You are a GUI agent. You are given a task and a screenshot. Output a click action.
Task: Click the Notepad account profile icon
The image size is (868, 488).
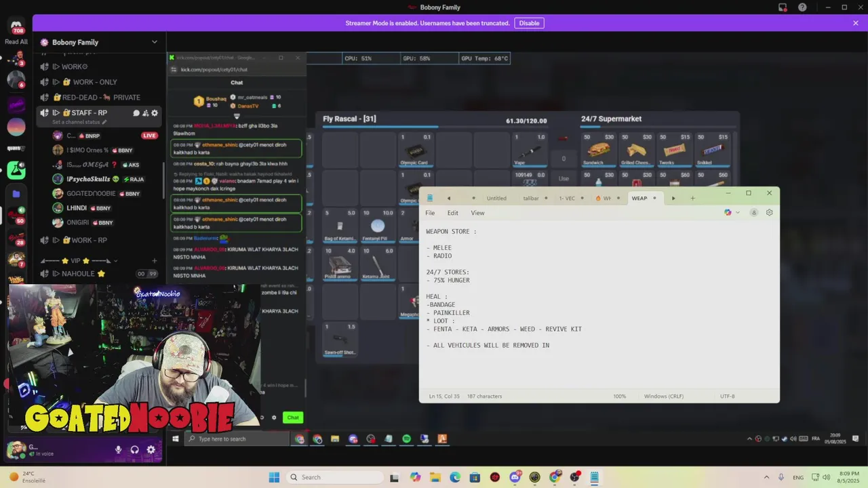[753, 213]
